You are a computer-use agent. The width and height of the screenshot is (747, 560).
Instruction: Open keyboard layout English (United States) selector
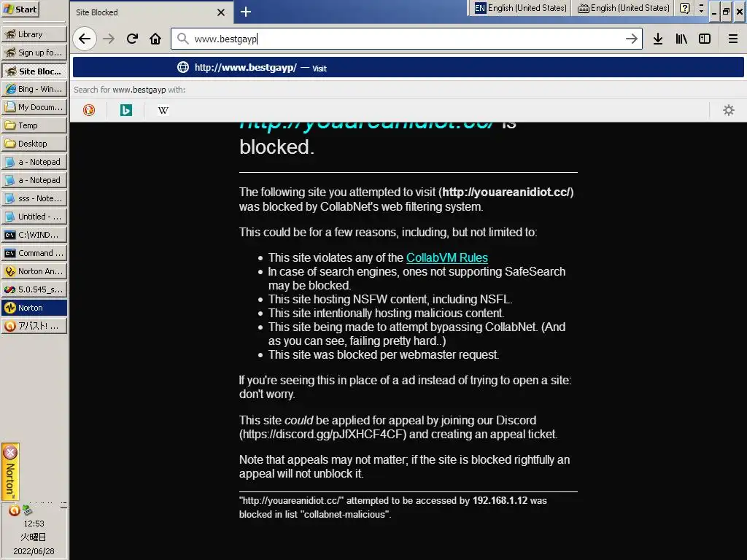coord(624,7)
